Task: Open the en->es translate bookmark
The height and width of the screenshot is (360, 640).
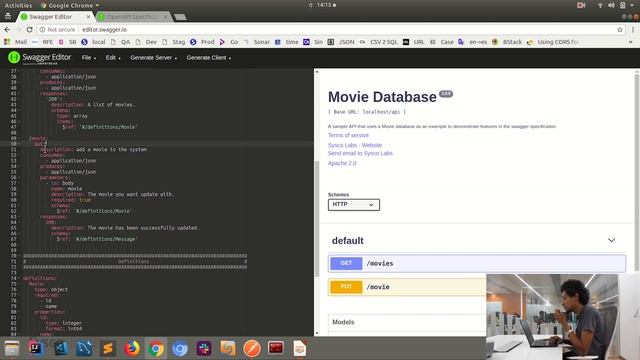Action: 473,42
